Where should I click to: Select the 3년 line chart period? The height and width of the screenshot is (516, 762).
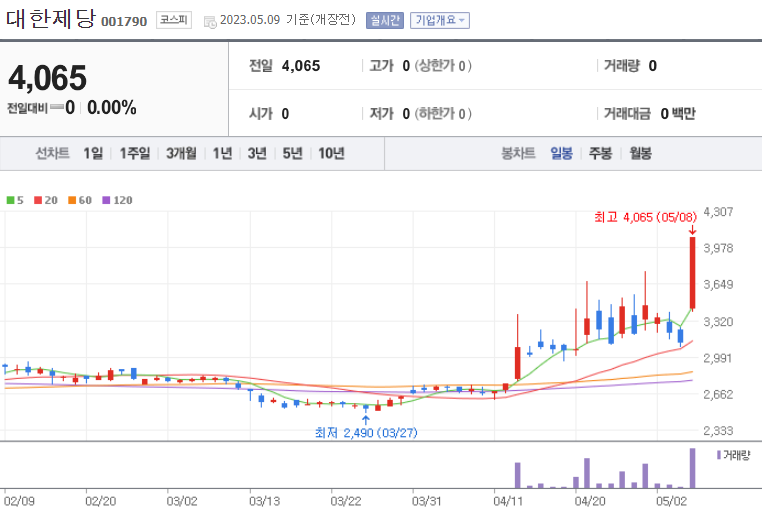257,154
